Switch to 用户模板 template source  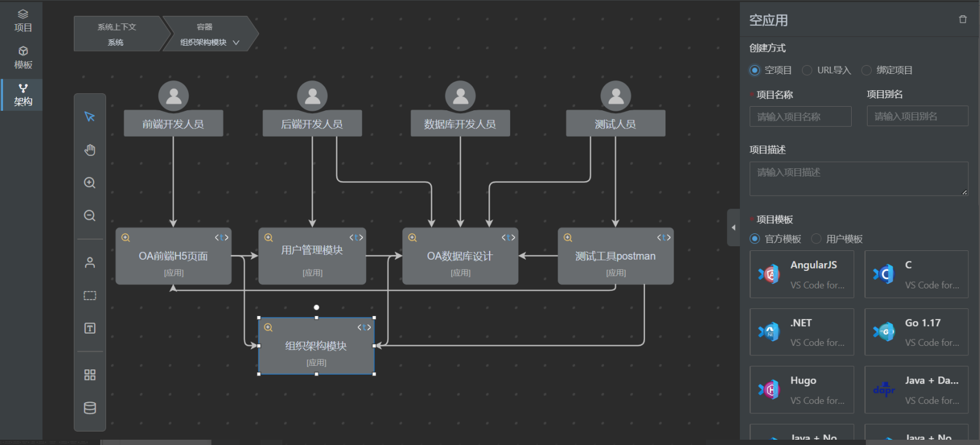click(x=816, y=239)
